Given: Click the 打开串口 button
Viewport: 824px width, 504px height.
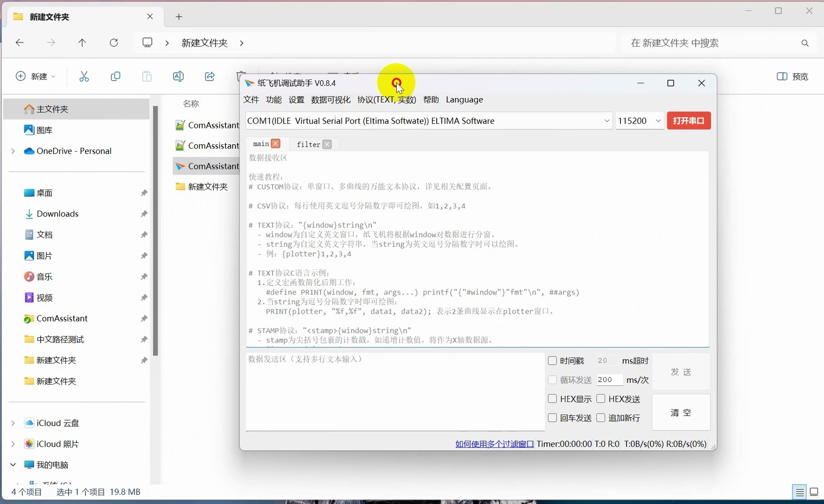Looking at the screenshot, I should pos(689,121).
